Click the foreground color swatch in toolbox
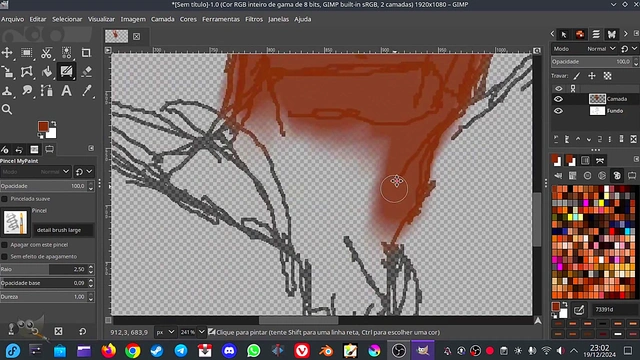This screenshot has height=360, width=640. [x=43, y=127]
